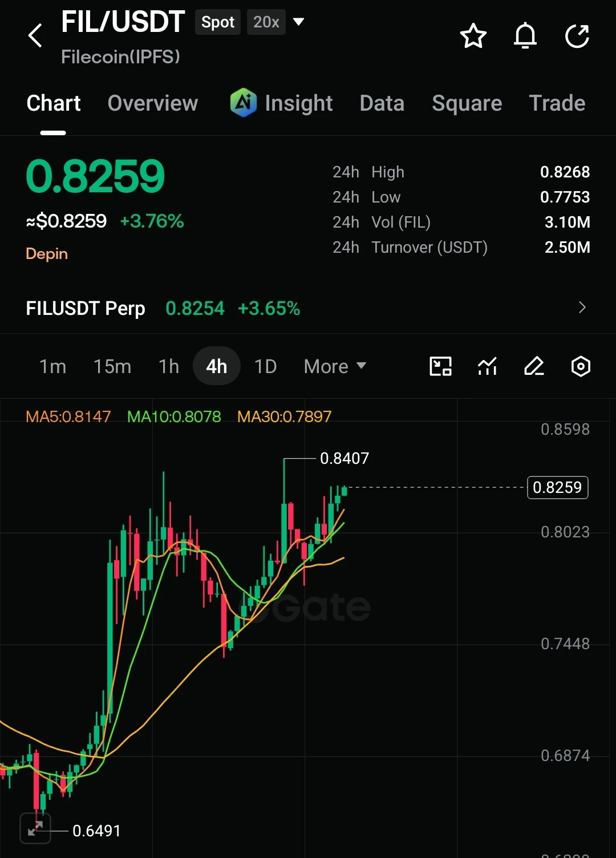Tap the +3.76% change value

(152, 221)
